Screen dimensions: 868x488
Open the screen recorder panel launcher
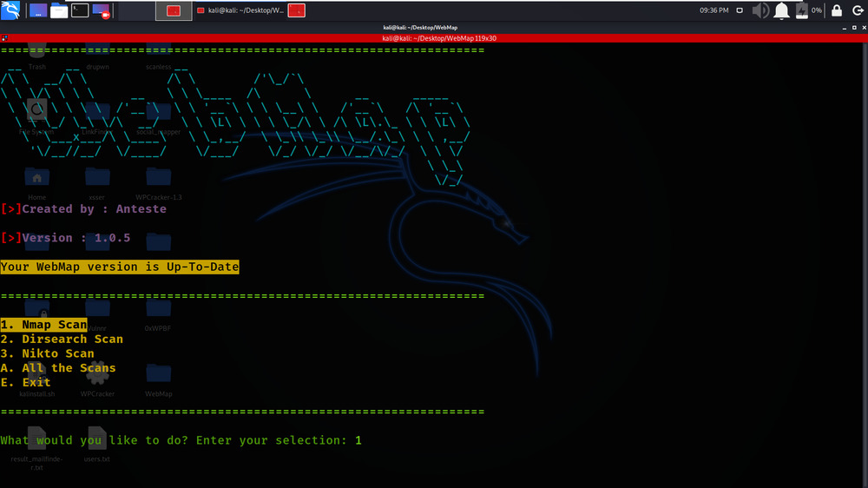[x=102, y=10]
